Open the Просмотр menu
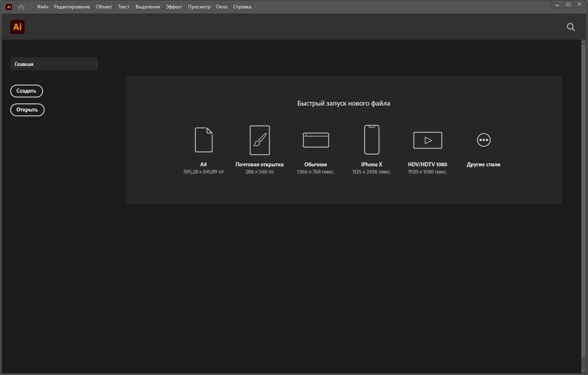Screen dimensions: 588x375 click(x=199, y=7)
